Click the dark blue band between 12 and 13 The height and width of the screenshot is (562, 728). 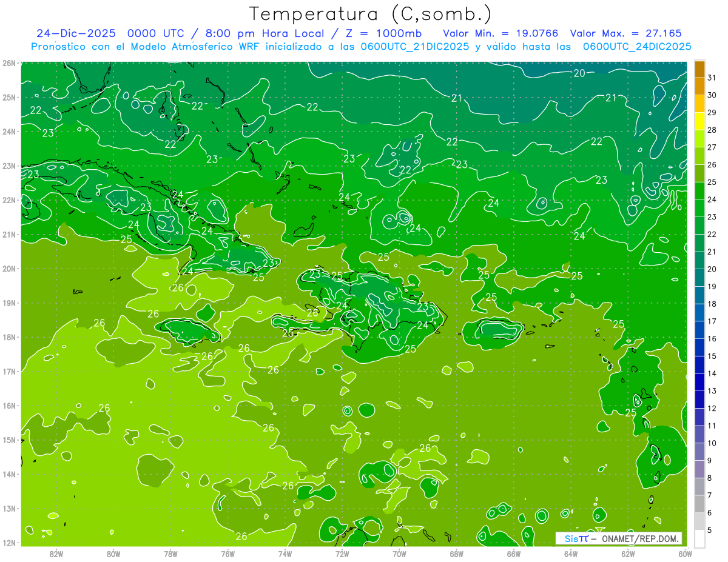coord(700,400)
